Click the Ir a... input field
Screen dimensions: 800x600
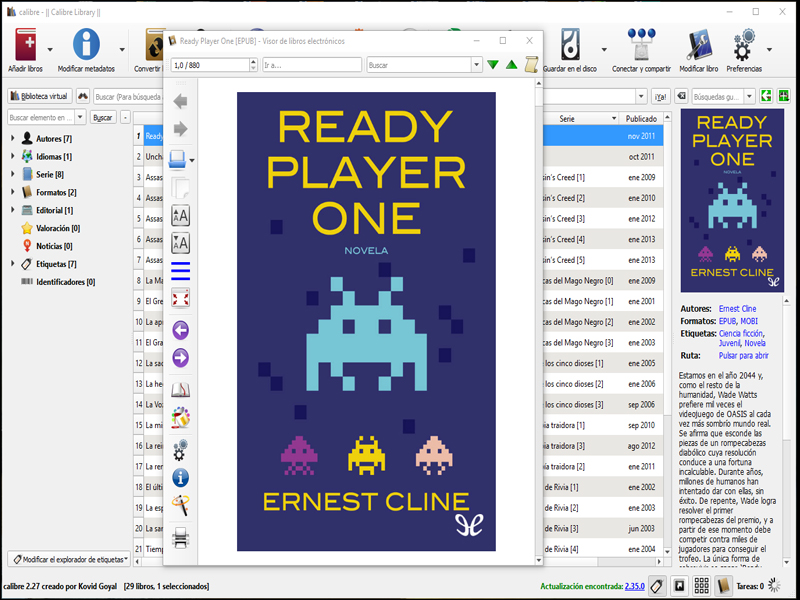pos(312,65)
